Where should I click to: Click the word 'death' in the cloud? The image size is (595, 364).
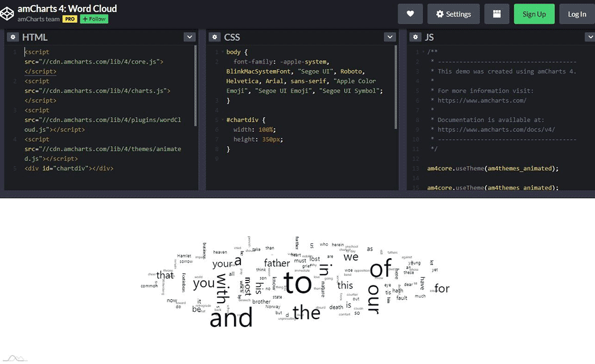coord(336,307)
